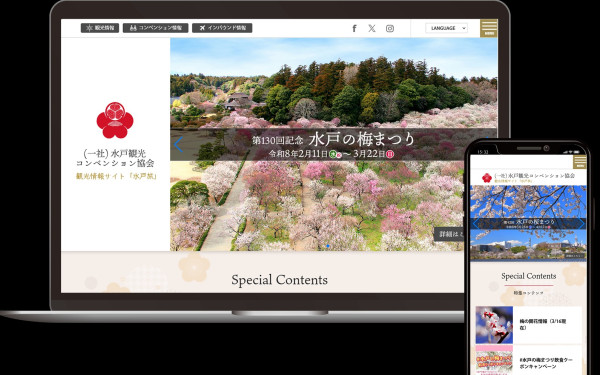Click the red plum logo on phone

coord(487,178)
